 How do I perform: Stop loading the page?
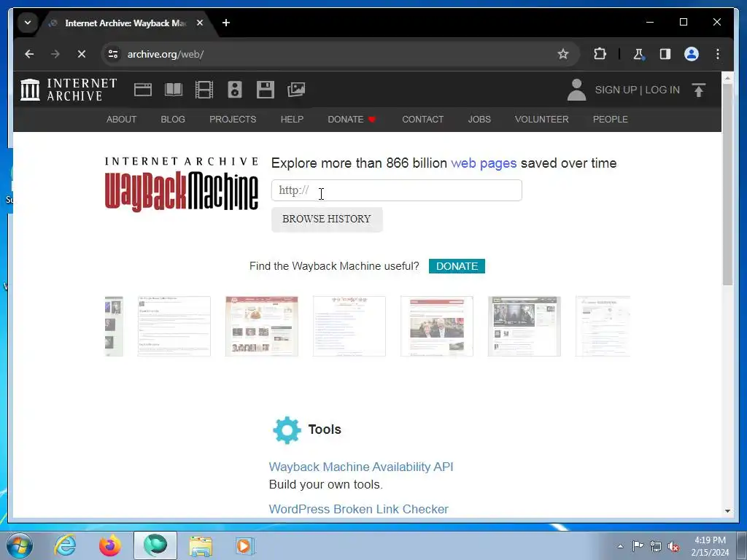click(x=82, y=54)
